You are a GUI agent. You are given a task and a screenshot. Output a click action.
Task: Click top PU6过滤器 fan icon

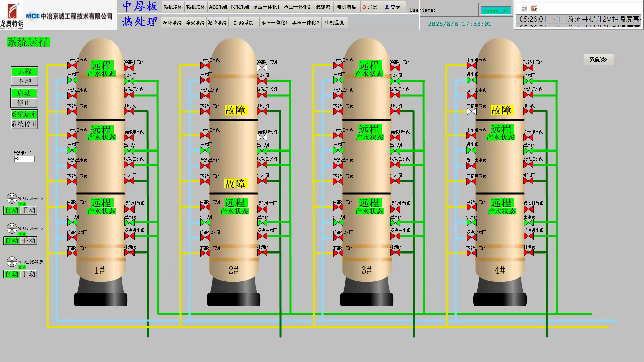(12, 198)
